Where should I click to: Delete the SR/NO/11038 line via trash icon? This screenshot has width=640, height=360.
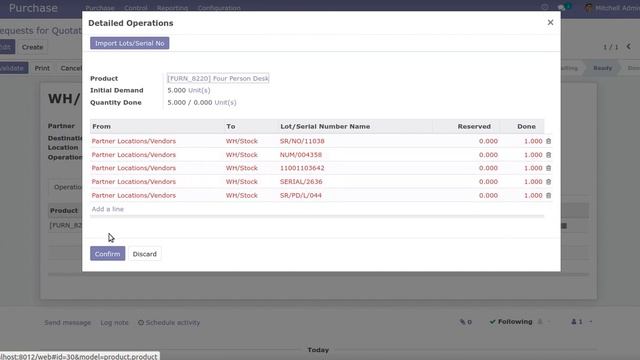(548, 141)
